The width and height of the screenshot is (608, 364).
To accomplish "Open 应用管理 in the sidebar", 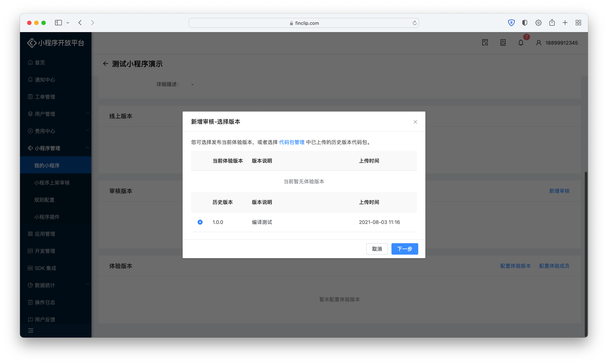I will 56,234.
